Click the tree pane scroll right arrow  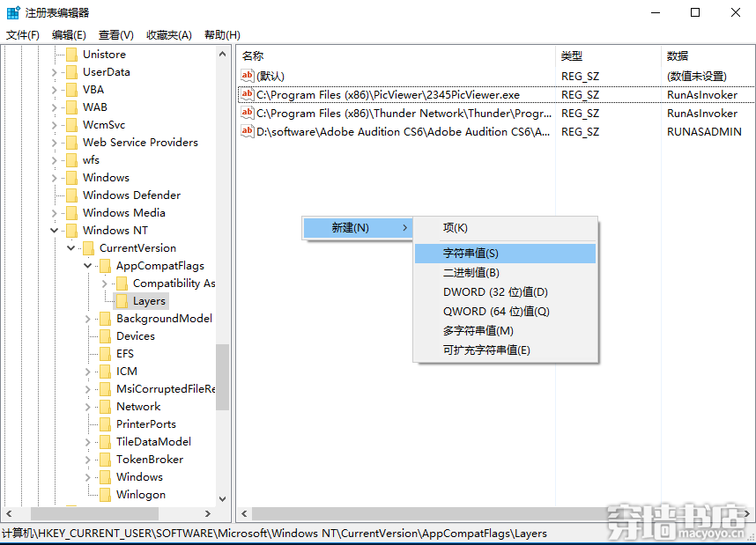(x=208, y=513)
